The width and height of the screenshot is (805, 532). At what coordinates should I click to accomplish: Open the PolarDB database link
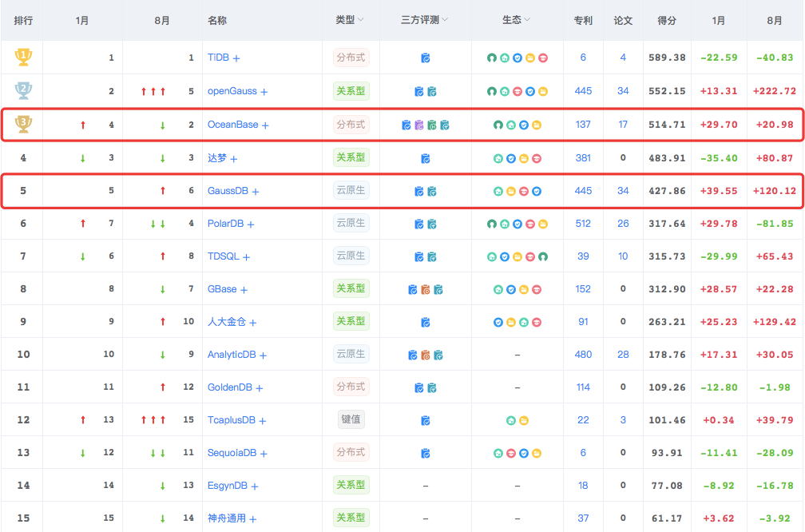click(x=225, y=224)
